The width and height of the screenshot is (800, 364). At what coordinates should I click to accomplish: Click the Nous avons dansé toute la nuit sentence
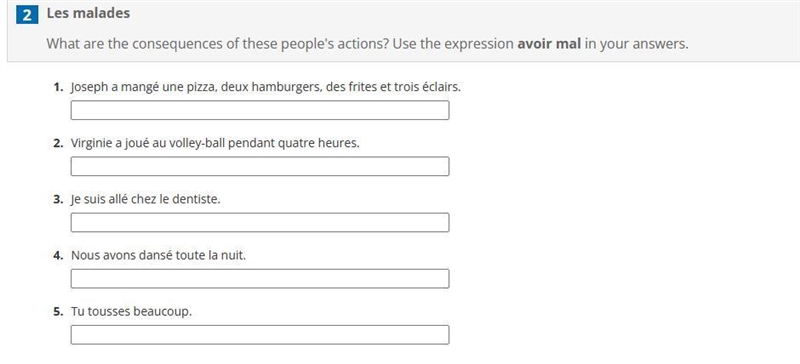pos(158,255)
